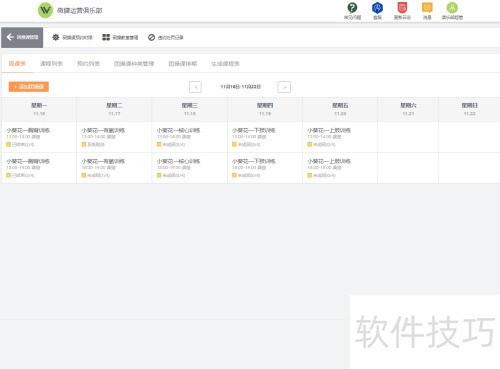
Task: Open the 生成课程表 tab
Action: pos(225,63)
